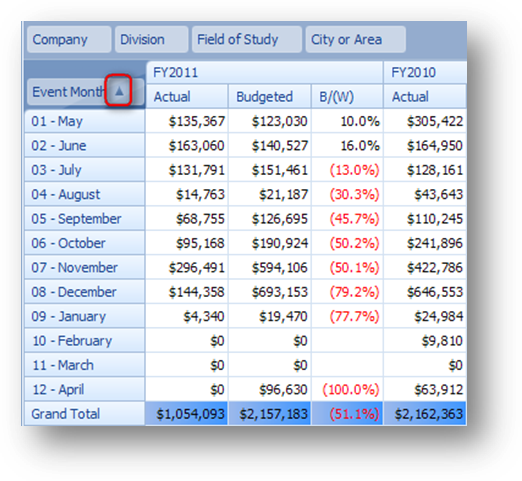Click the FY2010 column group header

425,72
